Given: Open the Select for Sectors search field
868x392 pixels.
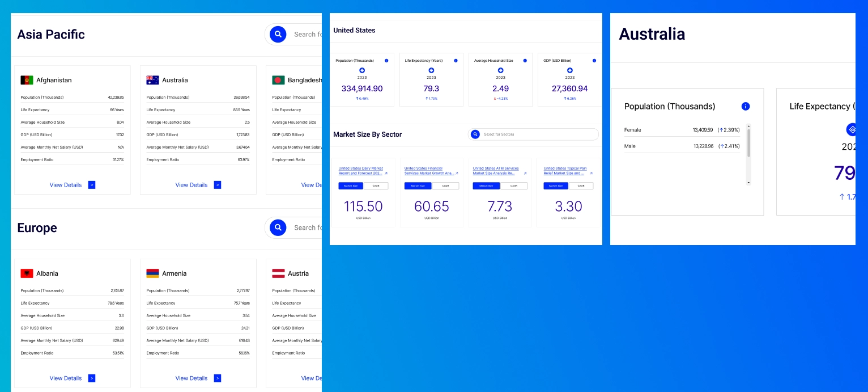Looking at the screenshot, I should 538,134.
